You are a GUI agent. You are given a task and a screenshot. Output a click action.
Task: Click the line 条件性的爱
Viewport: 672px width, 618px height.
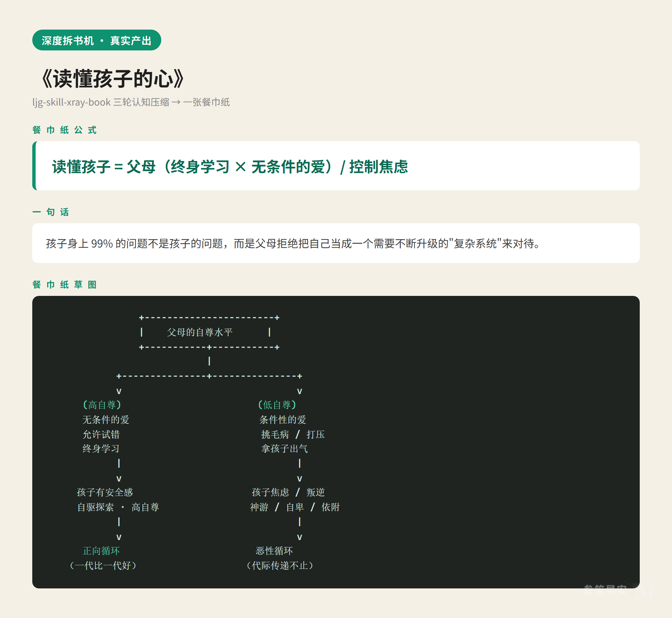coord(283,420)
